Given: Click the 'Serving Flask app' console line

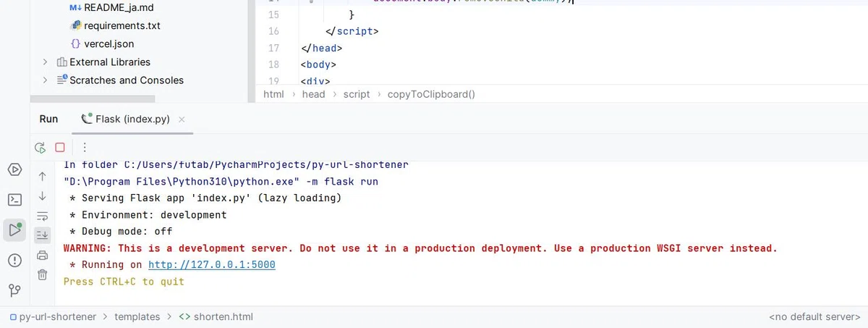Looking at the screenshot, I should point(205,198).
